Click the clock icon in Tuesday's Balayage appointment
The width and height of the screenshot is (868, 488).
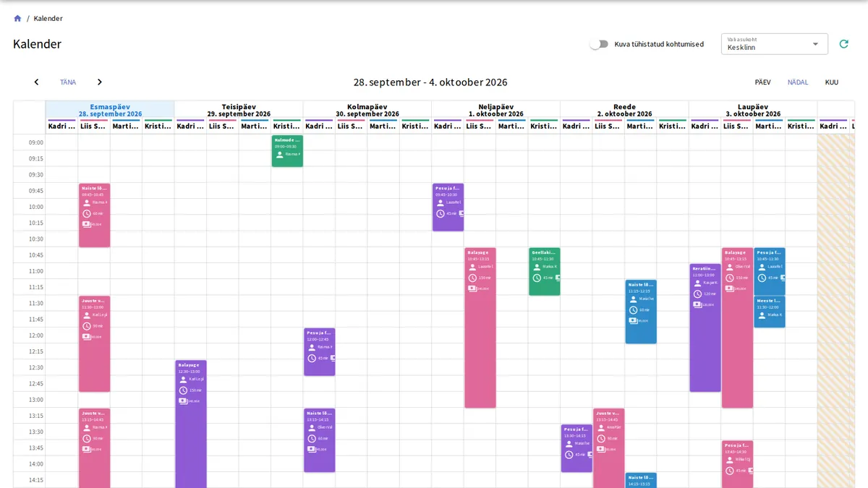pyautogui.click(x=183, y=390)
